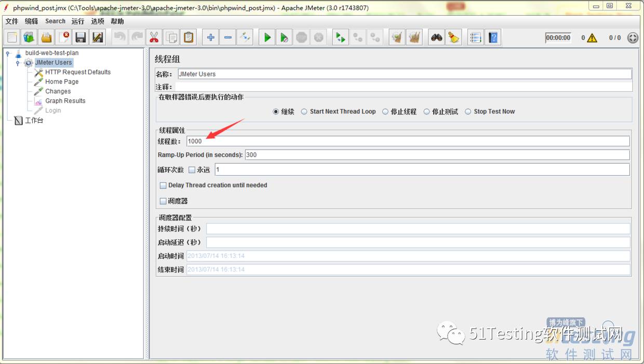Click the Close test plan icon
This screenshot has height=364, width=644.
point(63,37)
